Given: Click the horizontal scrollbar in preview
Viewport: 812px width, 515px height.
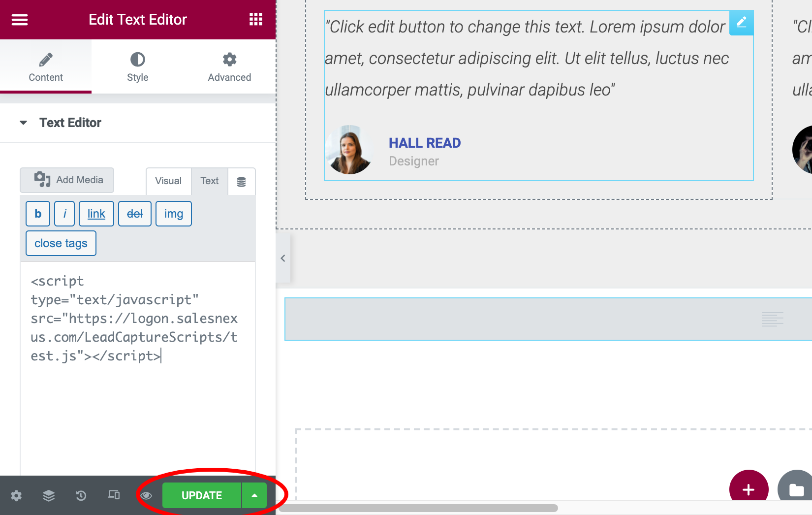Looking at the screenshot, I should [418, 508].
